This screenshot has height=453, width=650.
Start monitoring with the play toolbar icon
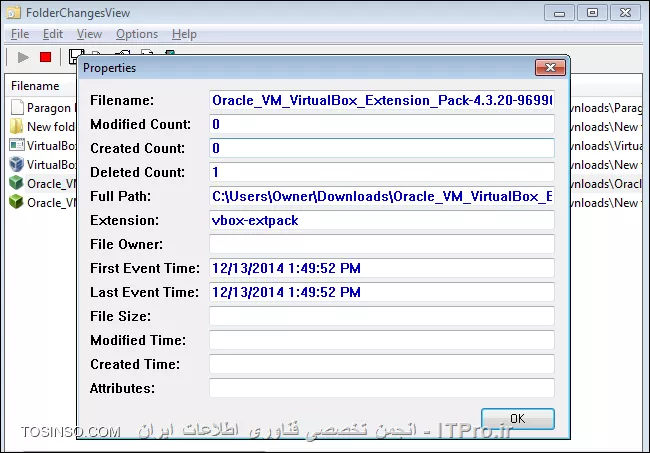point(23,57)
